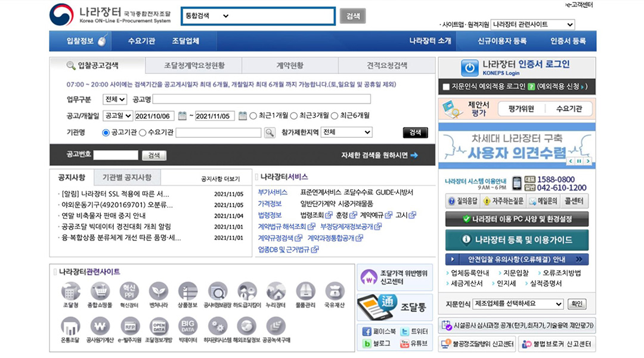Open the 인증서 등록 menu
644x358 pixels.
pyautogui.click(x=568, y=41)
